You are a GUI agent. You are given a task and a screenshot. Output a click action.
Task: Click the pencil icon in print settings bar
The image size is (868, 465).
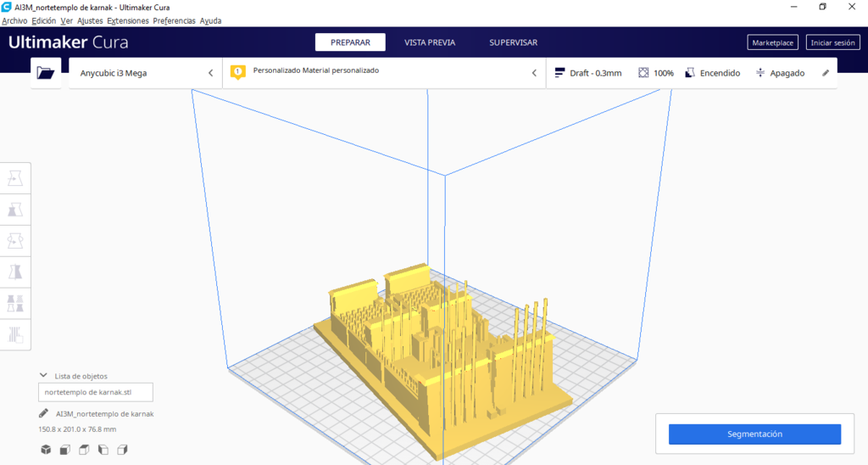click(x=826, y=73)
